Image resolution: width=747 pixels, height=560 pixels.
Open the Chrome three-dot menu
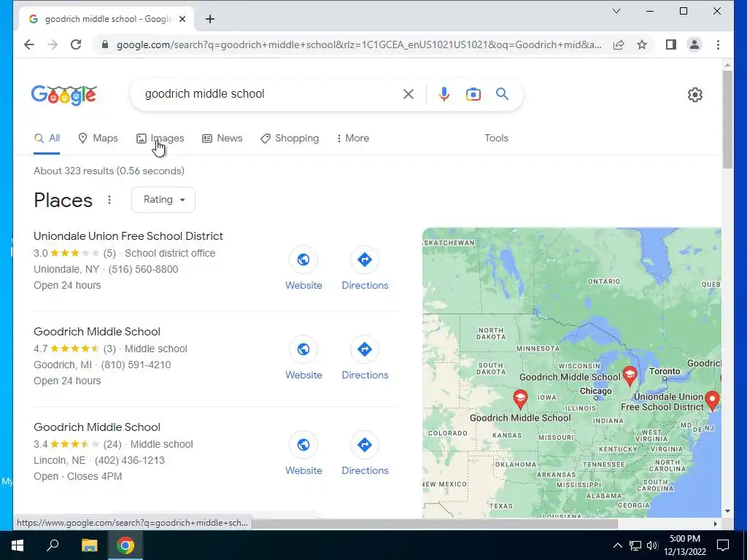click(x=718, y=44)
